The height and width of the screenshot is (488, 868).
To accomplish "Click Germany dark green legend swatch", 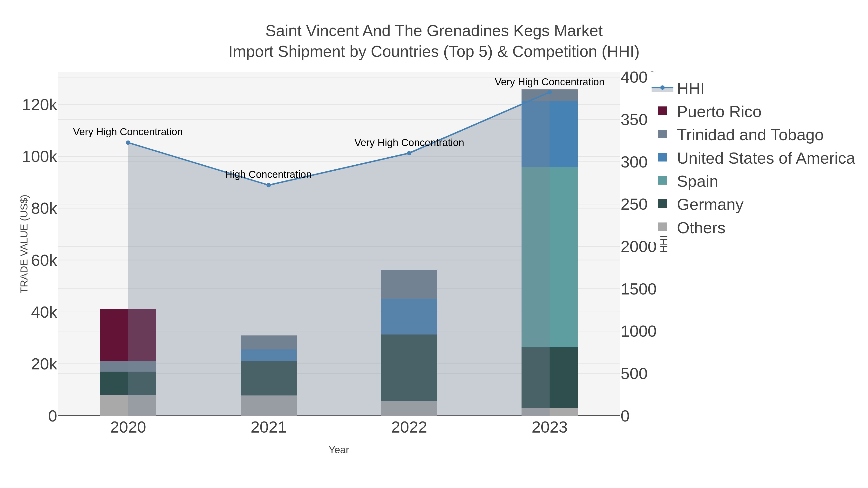I will (663, 204).
